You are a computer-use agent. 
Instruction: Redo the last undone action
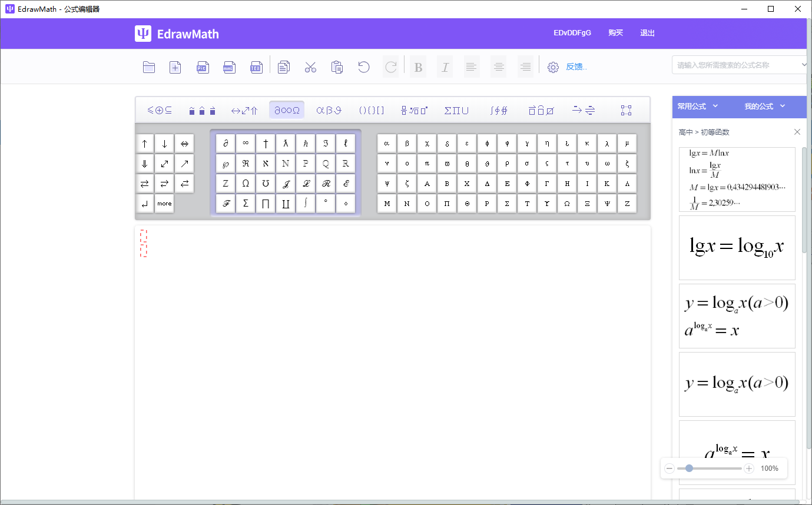[x=390, y=67]
